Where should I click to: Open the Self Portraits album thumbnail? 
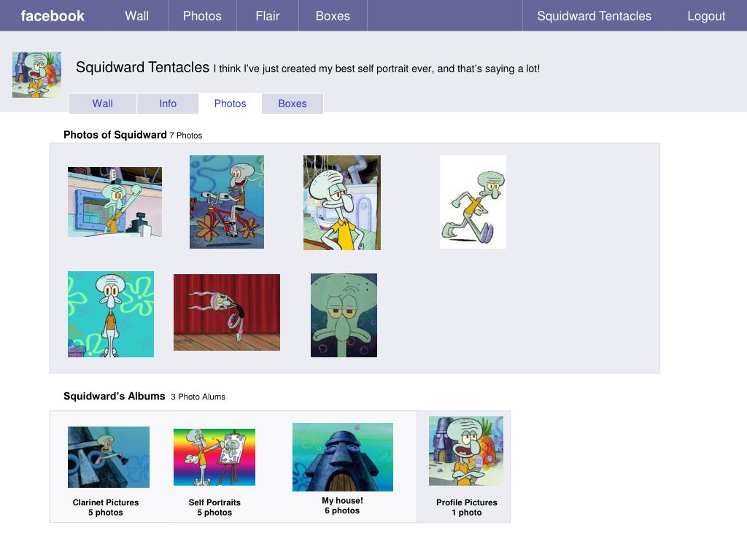[x=214, y=457]
